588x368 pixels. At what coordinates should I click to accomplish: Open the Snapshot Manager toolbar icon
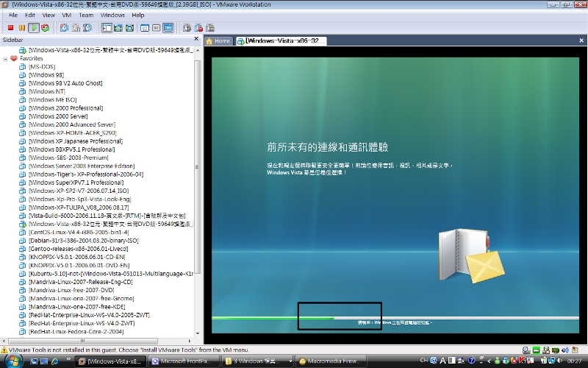coord(87,28)
